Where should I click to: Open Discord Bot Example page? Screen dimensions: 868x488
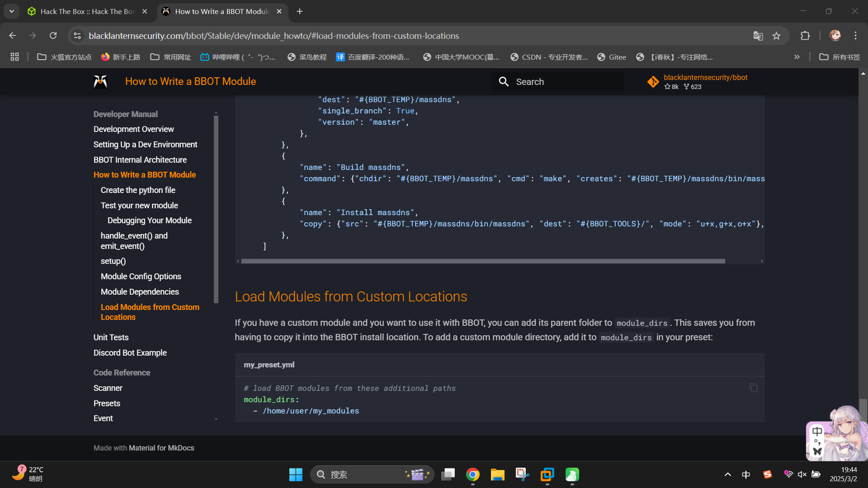(x=130, y=353)
